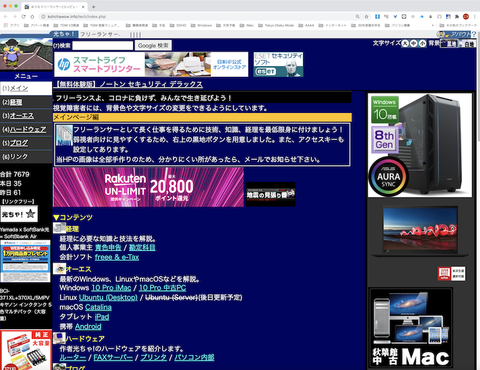
Task: Open the プリンタ link
Action: click(x=153, y=357)
